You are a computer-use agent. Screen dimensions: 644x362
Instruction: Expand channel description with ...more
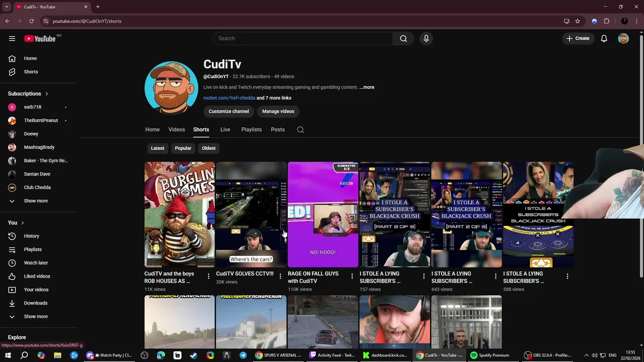point(367,87)
